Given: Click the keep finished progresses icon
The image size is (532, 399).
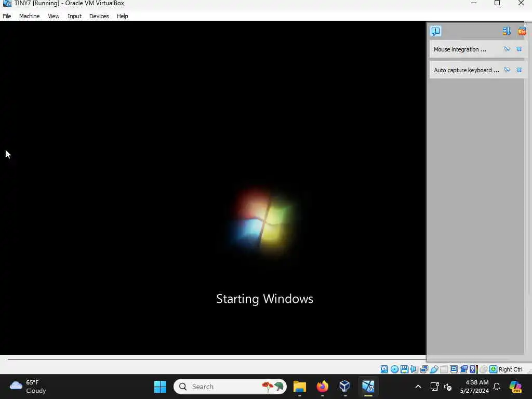Looking at the screenshot, I should click(507, 31).
